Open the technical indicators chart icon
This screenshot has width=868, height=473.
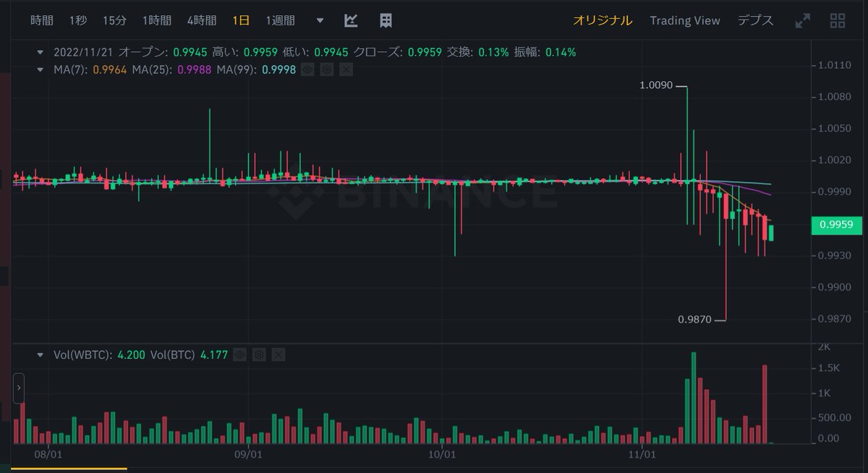click(x=351, y=20)
